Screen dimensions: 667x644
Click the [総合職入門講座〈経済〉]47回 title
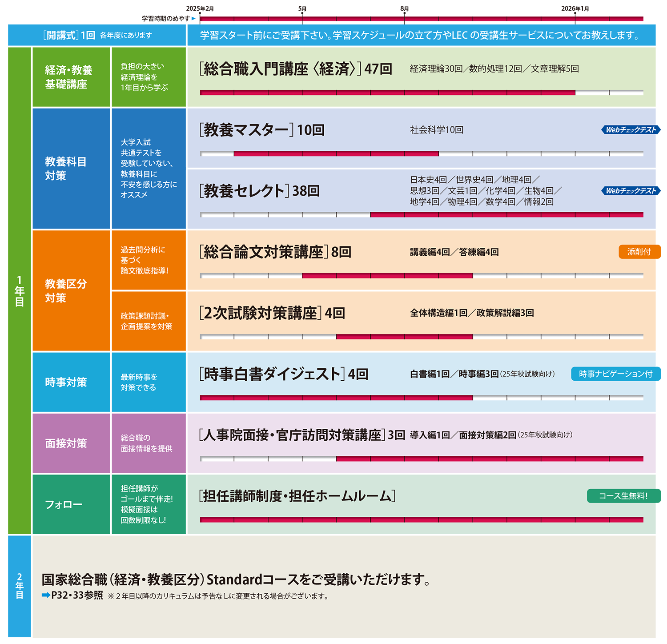(295, 69)
